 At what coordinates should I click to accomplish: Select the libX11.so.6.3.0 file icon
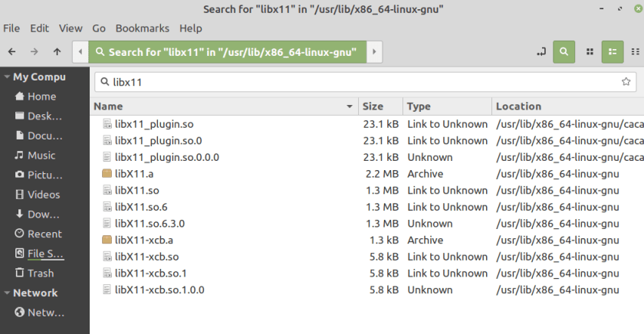(107, 224)
